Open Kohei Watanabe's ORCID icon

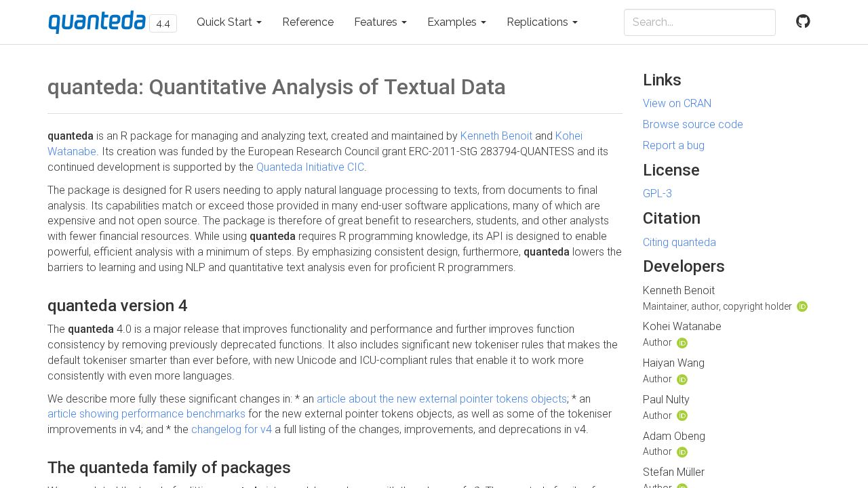(x=682, y=343)
